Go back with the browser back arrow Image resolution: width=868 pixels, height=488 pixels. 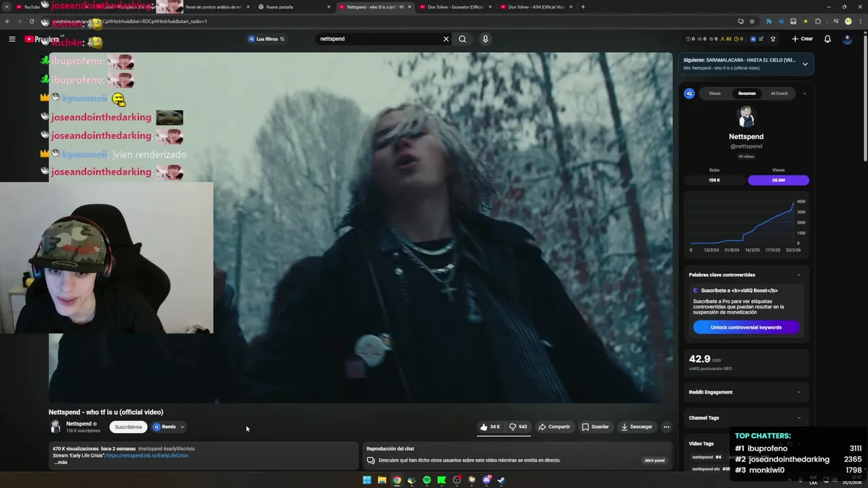[x=7, y=21]
